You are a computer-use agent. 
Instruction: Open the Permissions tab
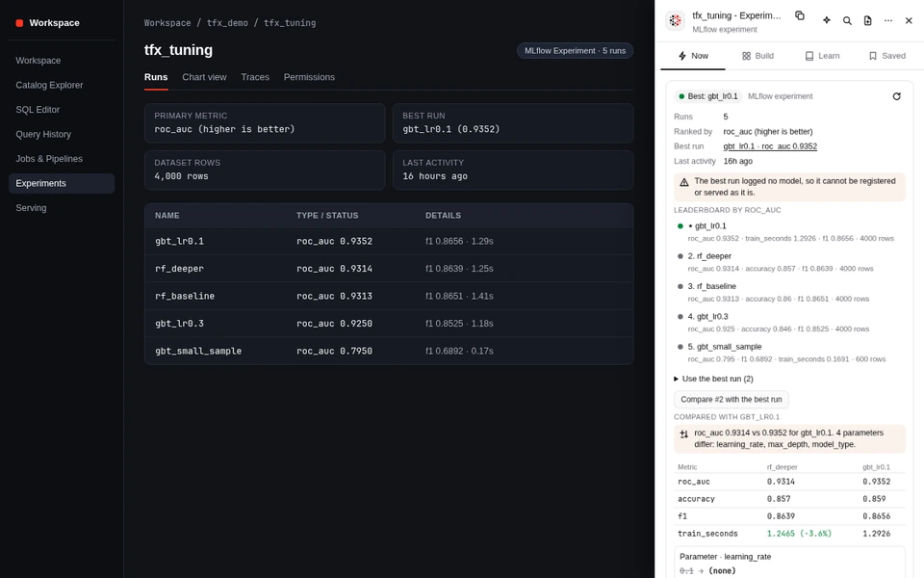click(309, 77)
